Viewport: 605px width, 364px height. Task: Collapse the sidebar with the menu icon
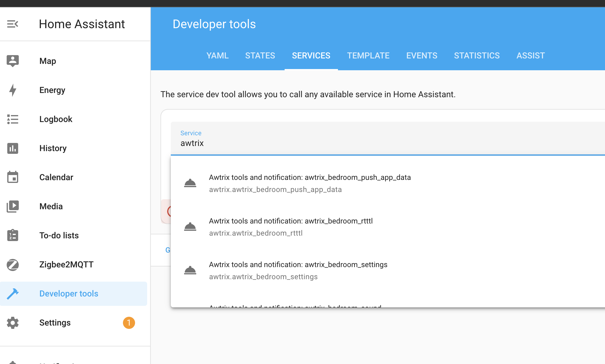13,24
